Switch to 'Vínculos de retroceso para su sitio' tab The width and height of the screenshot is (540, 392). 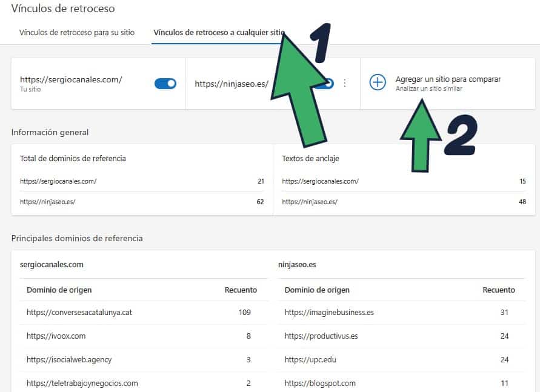point(76,32)
